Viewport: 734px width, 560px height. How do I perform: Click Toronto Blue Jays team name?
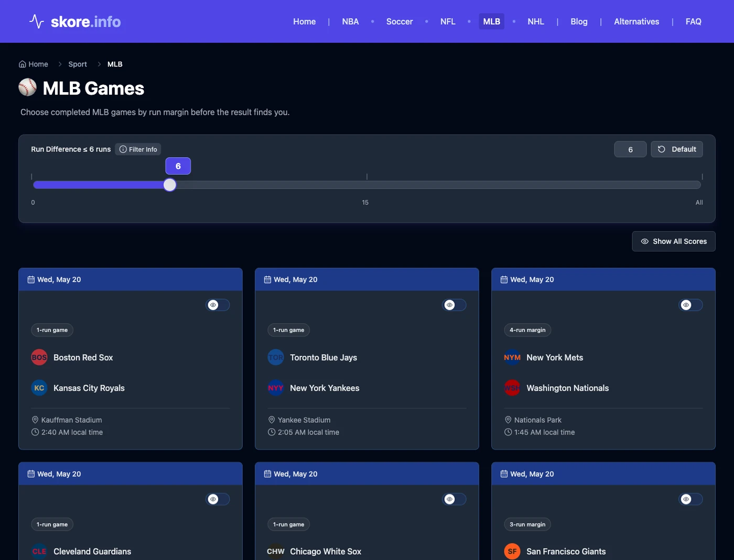pos(323,357)
